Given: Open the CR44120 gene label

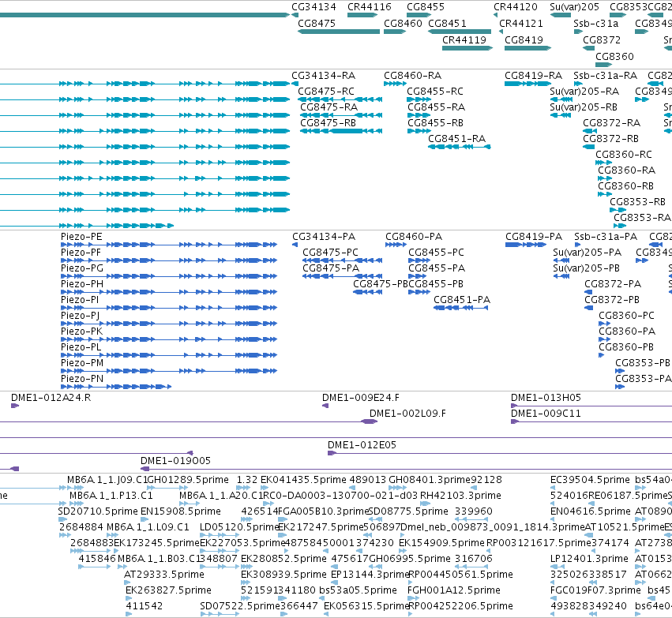Looking at the screenshot, I should [x=516, y=7].
